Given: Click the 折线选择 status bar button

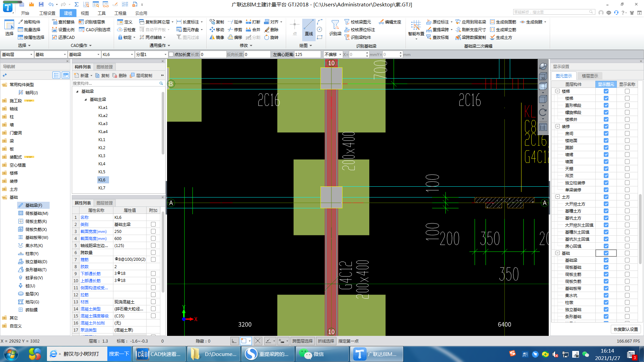Looking at the screenshot, I should (x=326, y=341).
